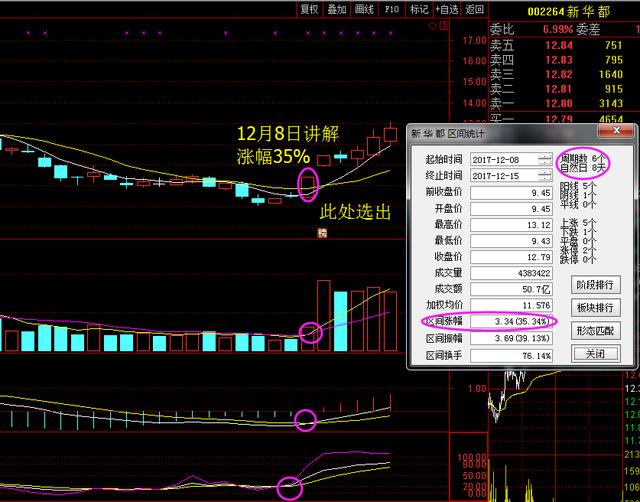Click the 形态匹配 pattern match button
Screen dimensions: 640x502
pyautogui.click(x=596, y=330)
